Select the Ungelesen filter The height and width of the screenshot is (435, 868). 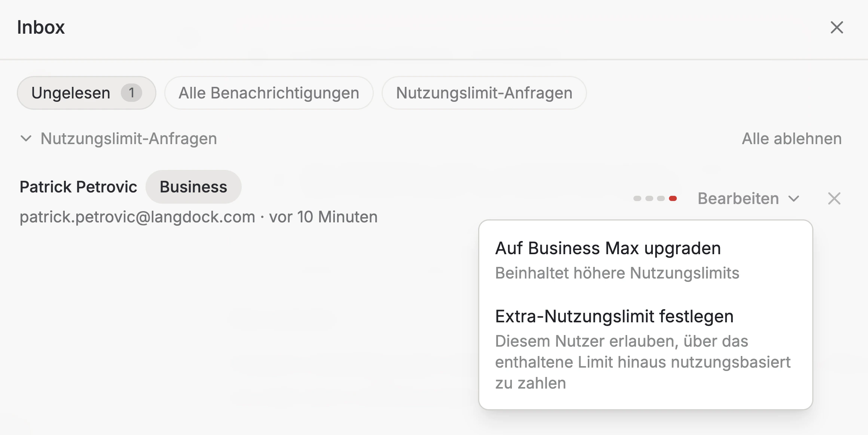click(86, 93)
